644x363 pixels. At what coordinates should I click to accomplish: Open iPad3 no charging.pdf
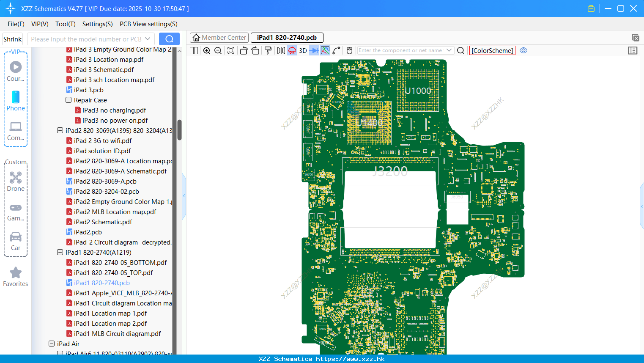(110, 110)
